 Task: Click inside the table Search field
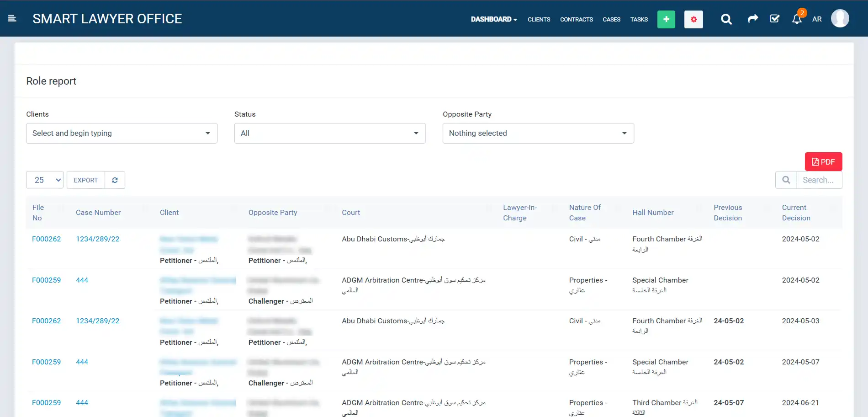pos(819,180)
